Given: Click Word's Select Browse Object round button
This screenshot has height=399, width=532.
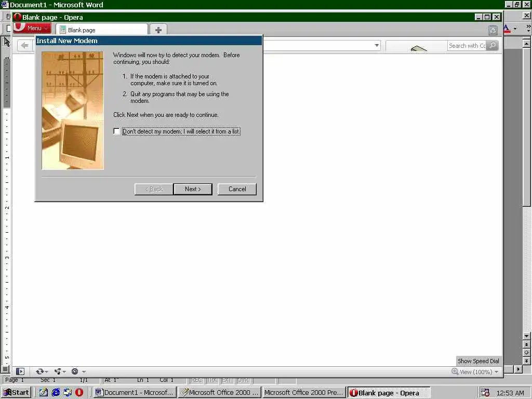Looking at the screenshot, I should (527, 353).
